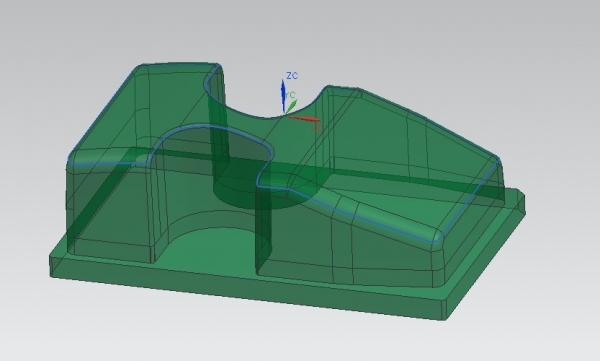Image resolution: width=600 pixels, height=361 pixels.
Task: Click the green YC axis arrow
Action: coord(292,106)
